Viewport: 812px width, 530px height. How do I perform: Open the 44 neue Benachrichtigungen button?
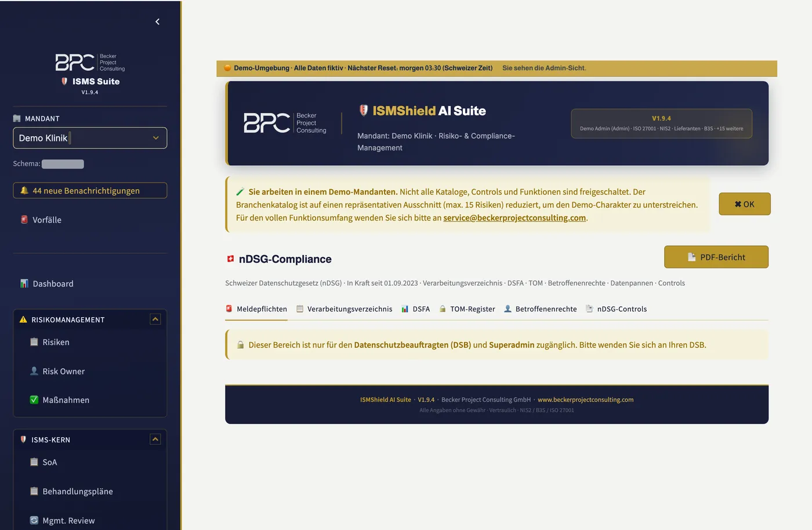(90, 190)
